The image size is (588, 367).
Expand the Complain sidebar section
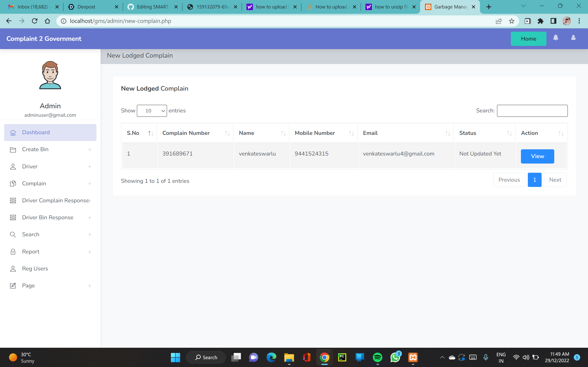pyautogui.click(x=90, y=183)
